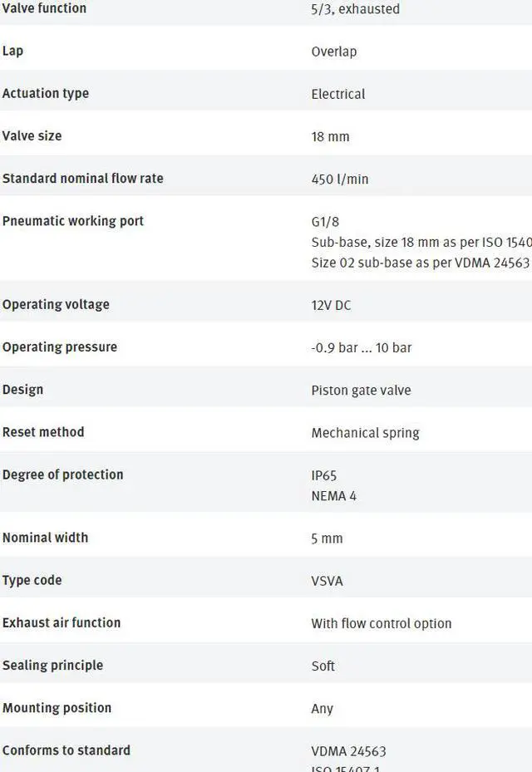This screenshot has width=532, height=772.
Task: Select the "450 l/min" flow rate value
Action: coord(339,179)
